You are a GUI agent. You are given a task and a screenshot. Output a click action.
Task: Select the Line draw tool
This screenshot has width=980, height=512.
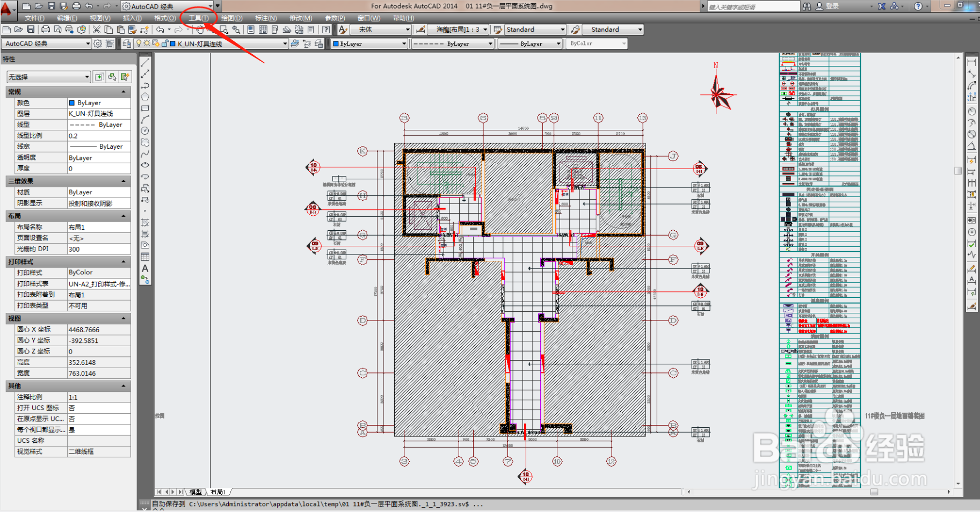[145, 62]
